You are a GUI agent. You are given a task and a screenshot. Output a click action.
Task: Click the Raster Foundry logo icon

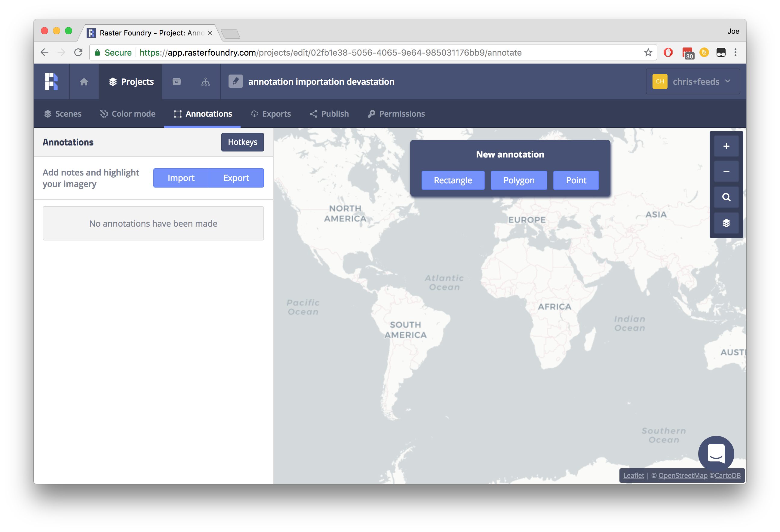tap(51, 81)
